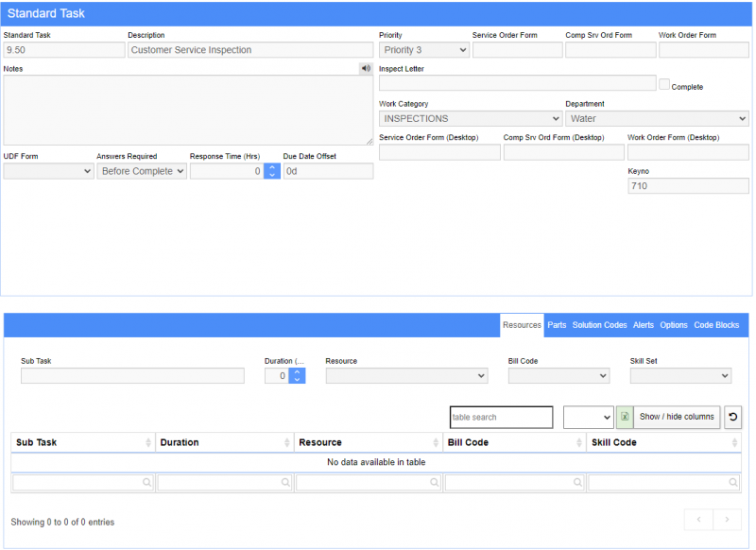The width and height of the screenshot is (756, 550).
Task: Switch to the Parts tab
Action: click(x=557, y=325)
